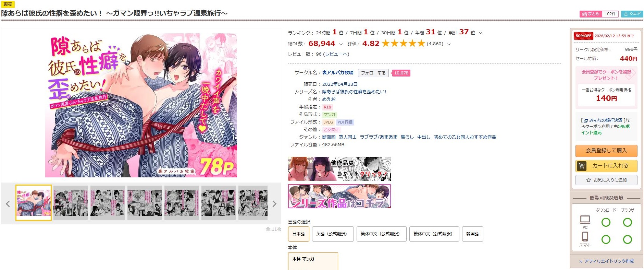
Task: Select 日本語 language option
Action: 298,234
